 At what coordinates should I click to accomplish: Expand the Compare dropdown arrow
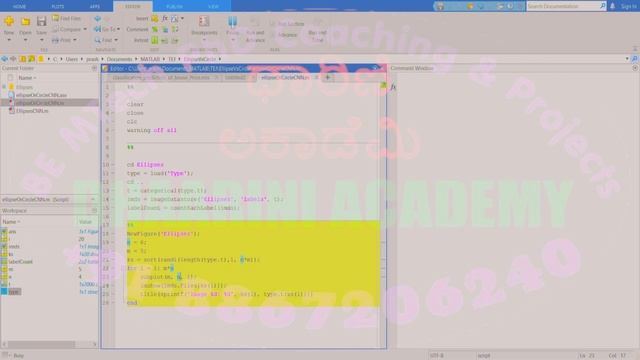coord(85,29)
